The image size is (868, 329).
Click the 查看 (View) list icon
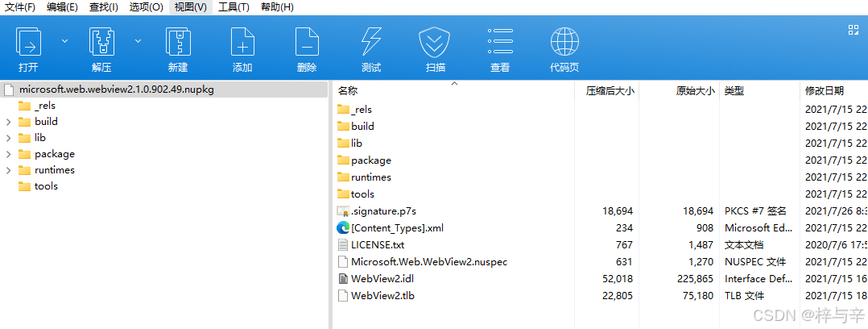tap(500, 42)
